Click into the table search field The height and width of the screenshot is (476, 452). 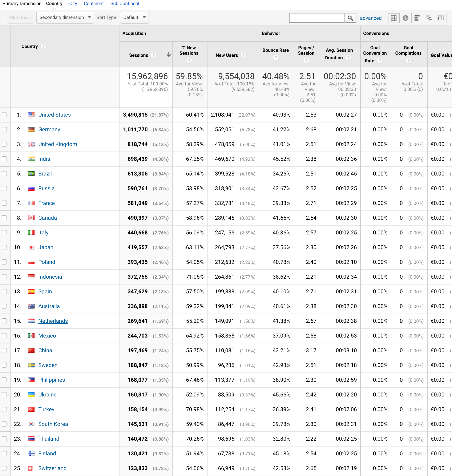tap(317, 18)
